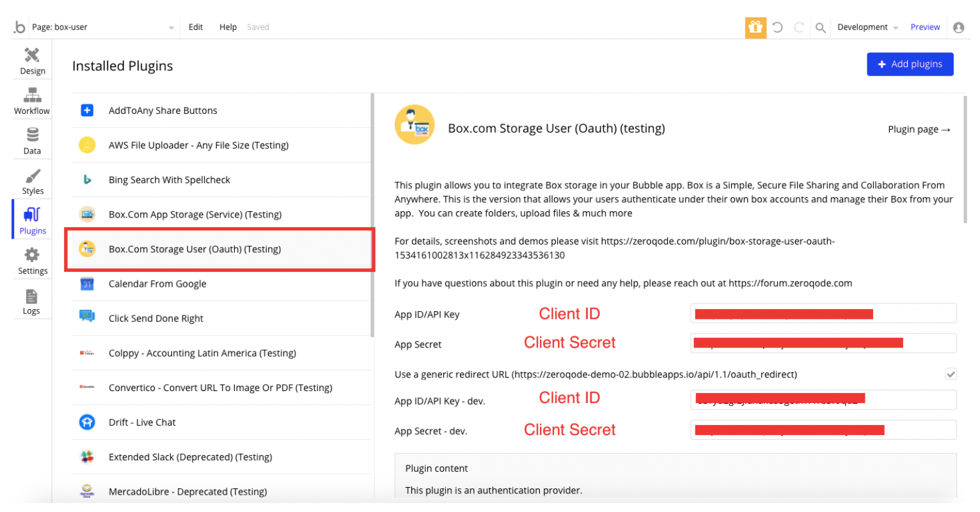Click the App Secret - dev. field
The image size is (980, 512).
pyautogui.click(x=823, y=429)
